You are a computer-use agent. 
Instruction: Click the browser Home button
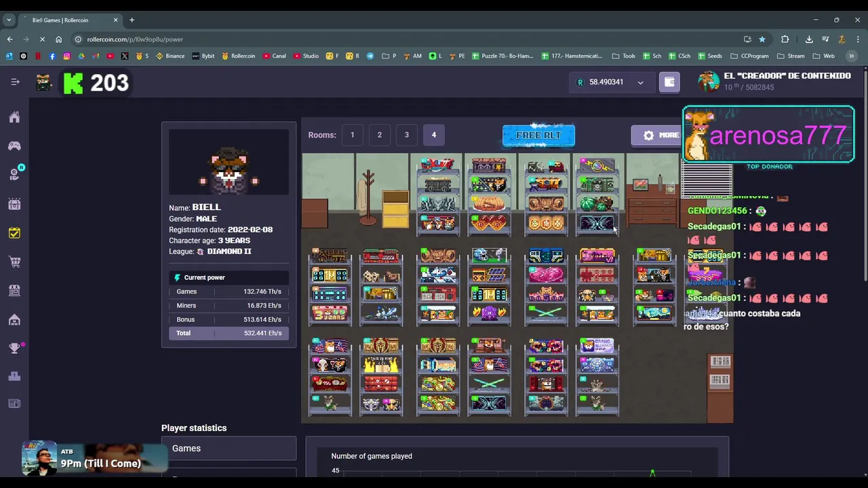58,39
